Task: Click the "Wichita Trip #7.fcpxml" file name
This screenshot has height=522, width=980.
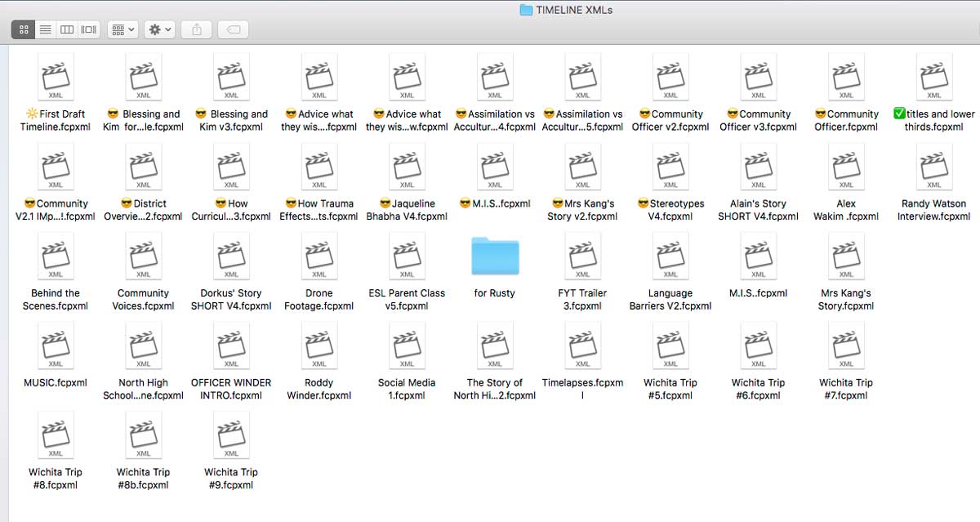Action: [x=846, y=389]
